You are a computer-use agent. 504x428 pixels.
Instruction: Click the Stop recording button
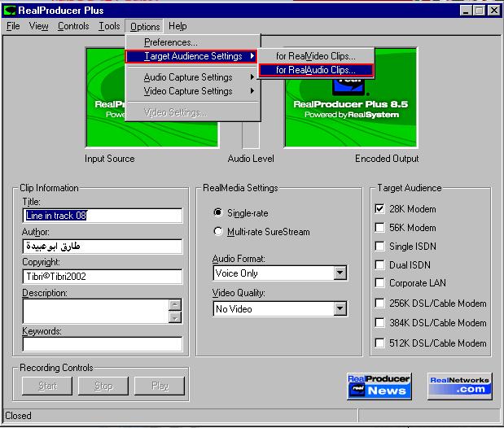click(x=103, y=386)
